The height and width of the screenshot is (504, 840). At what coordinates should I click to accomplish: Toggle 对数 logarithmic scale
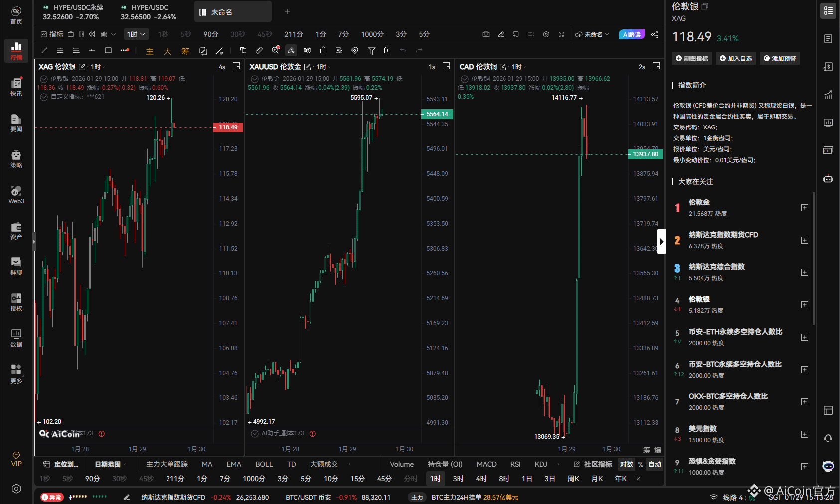[627, 464]
